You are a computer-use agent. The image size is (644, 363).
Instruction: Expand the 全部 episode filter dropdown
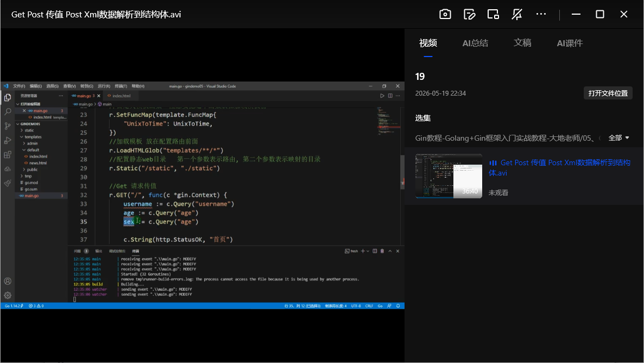click(x=618, y=138)
